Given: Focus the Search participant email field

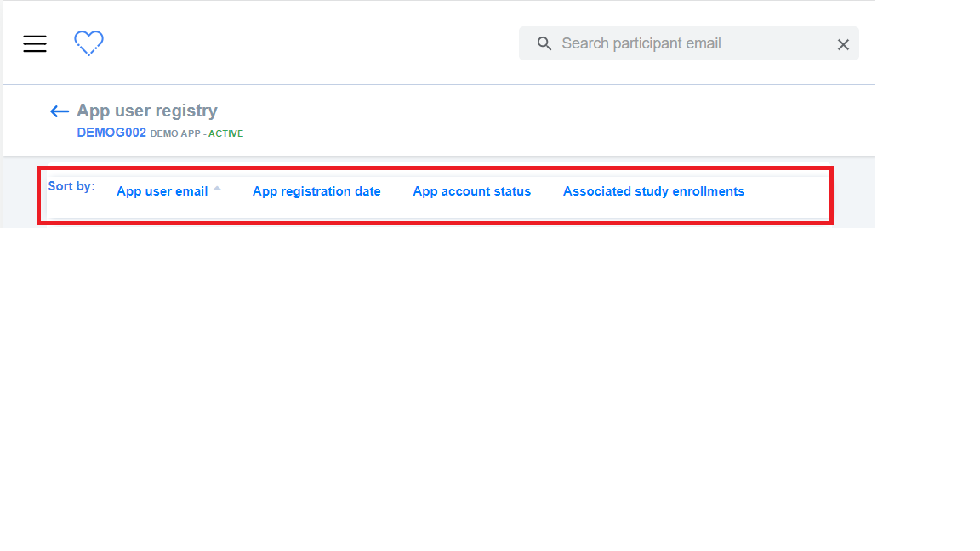Looking at the screenshot, I should [x=689, y=43].
